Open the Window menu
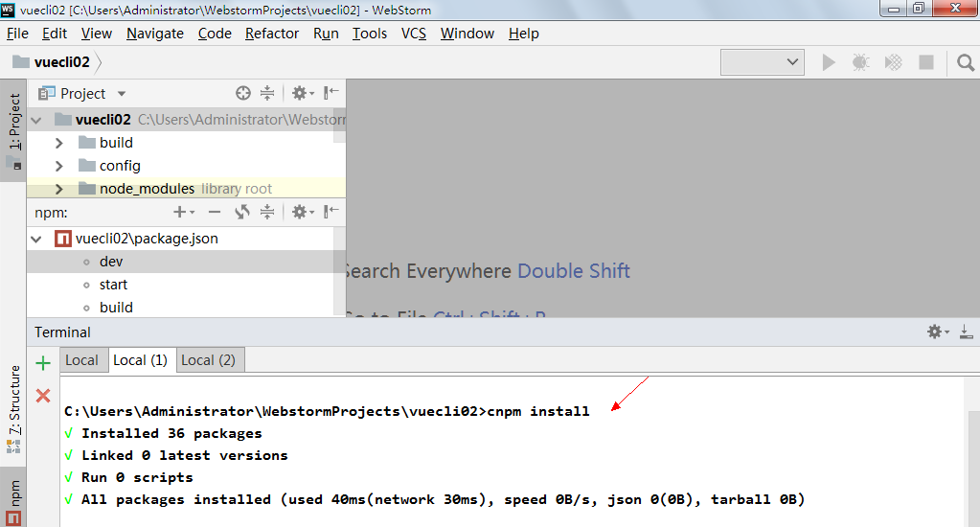This screenshot has width=980, height=527. [467, 34]
